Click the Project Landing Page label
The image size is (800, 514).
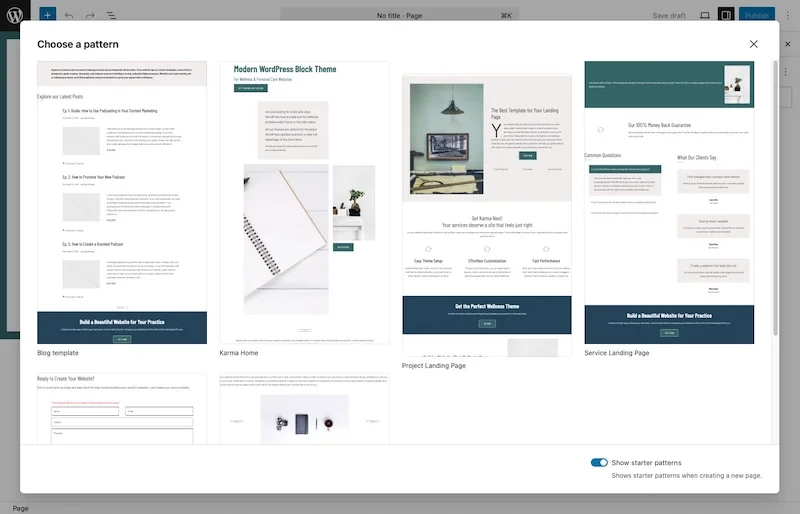[x=434, y=365]
